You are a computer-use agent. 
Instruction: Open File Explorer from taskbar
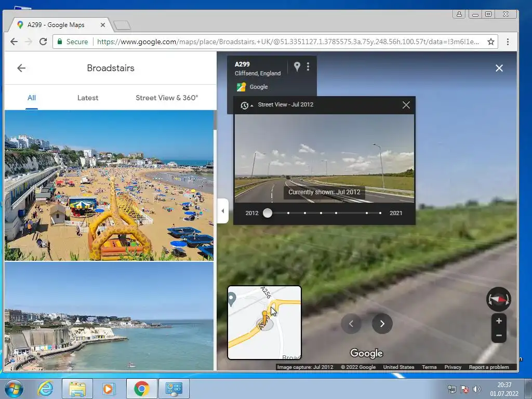77,389
